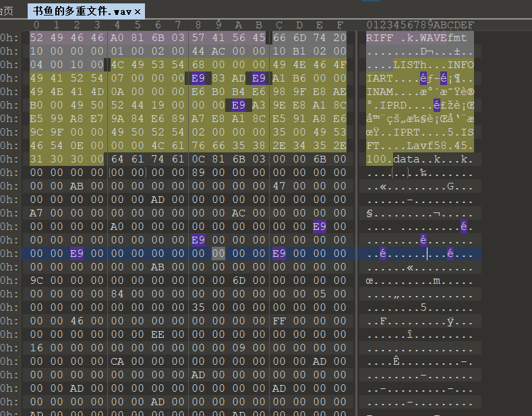
Task: Click byte B4 in the INAM row
Action: (239, 92)
